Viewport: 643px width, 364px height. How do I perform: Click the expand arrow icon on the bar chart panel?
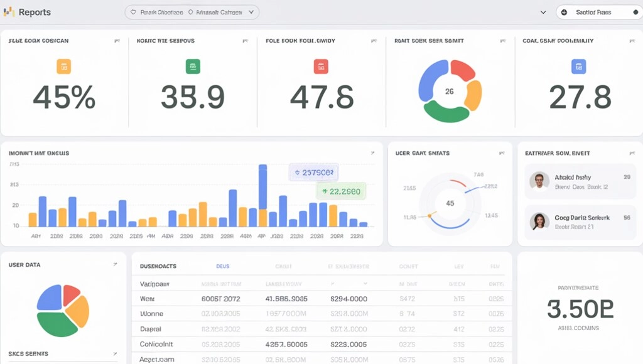click(x=372, y=152)
